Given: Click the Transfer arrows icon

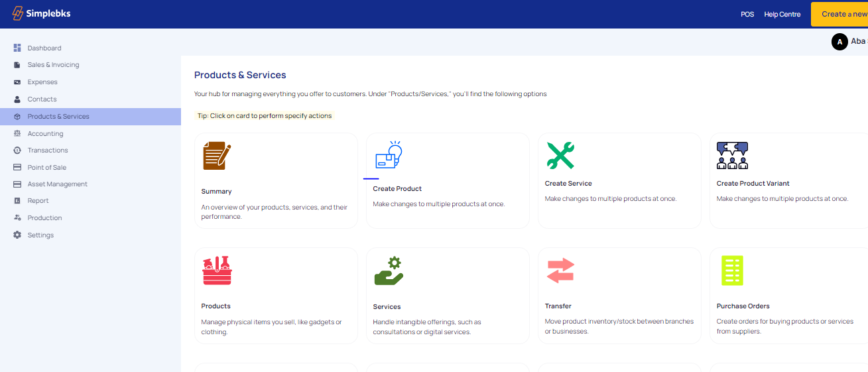Looking at the screenshot, I should point(560,271).
